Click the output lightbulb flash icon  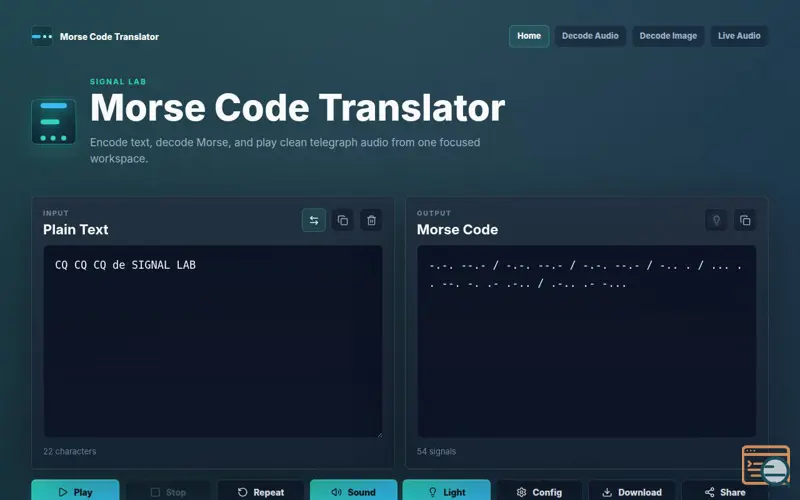click(716, 220)
